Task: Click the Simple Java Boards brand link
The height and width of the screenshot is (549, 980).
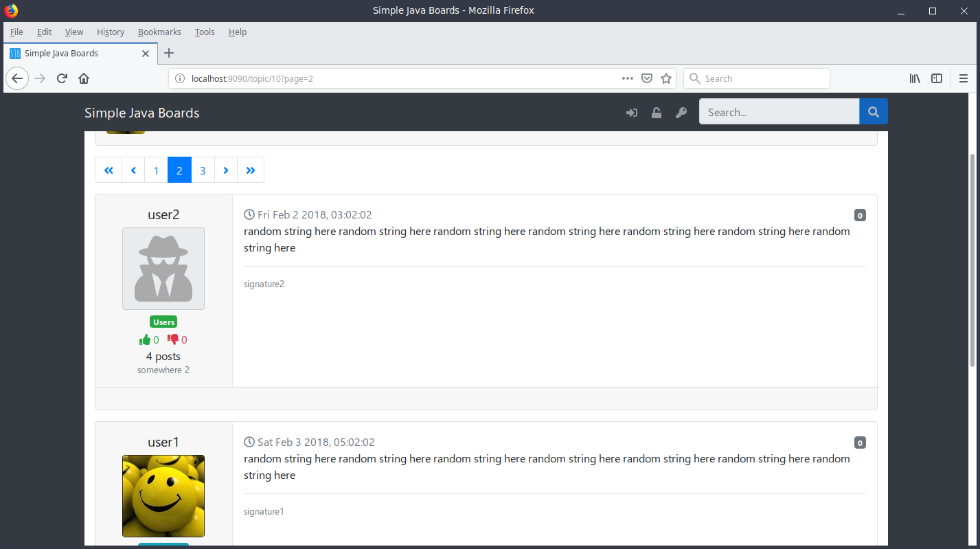Action: (x=142, y=113)
